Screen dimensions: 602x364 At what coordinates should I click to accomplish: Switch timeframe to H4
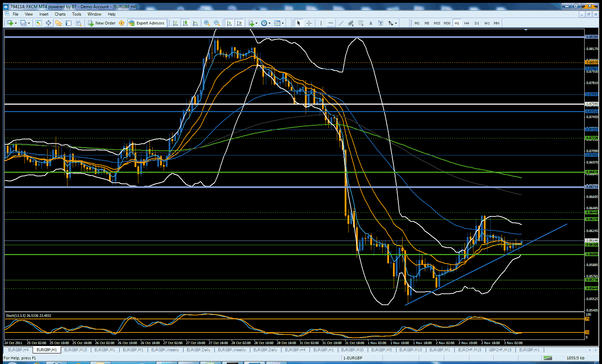tap(466, 23)
